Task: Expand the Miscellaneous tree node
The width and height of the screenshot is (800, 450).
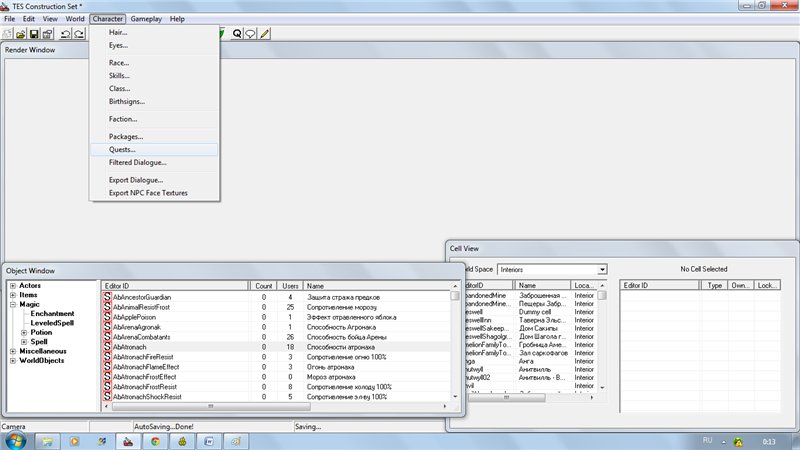Action: point(13,351)
